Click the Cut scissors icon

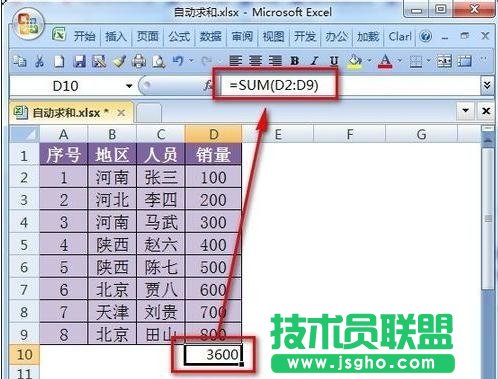click(39, 61)
